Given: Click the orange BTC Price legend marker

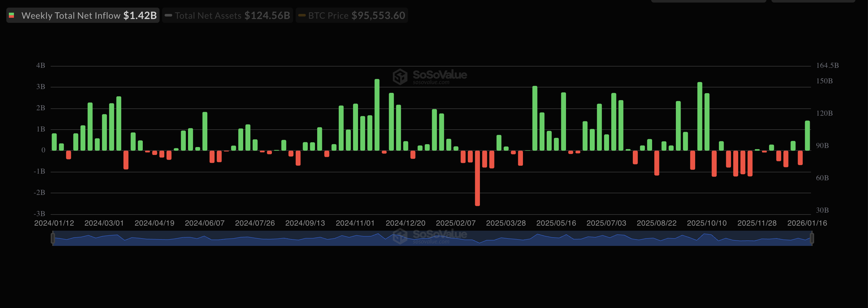Looking at the screenshot, I should [302, 16].
